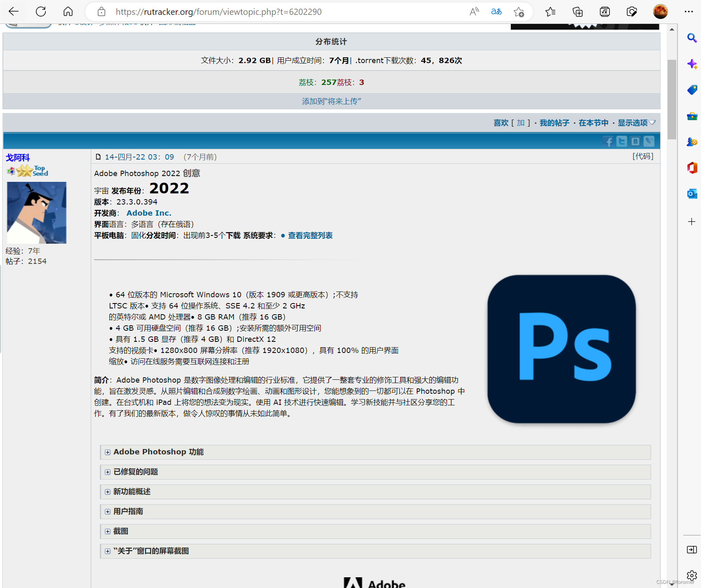Open Outlook from the Edge sidebar

[692, 193]
